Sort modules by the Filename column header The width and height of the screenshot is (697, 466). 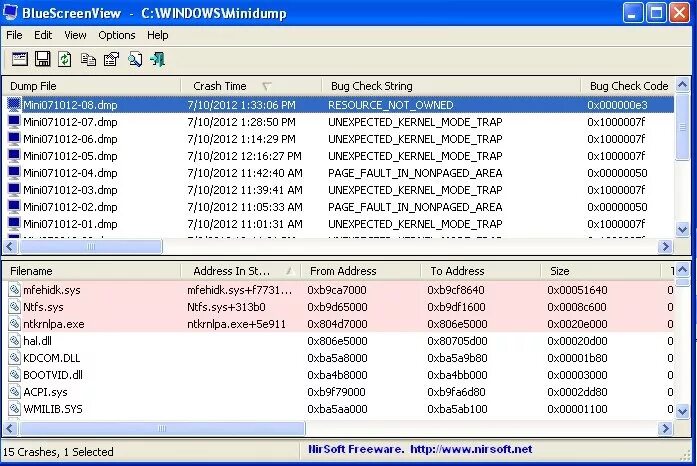(92, 271)
